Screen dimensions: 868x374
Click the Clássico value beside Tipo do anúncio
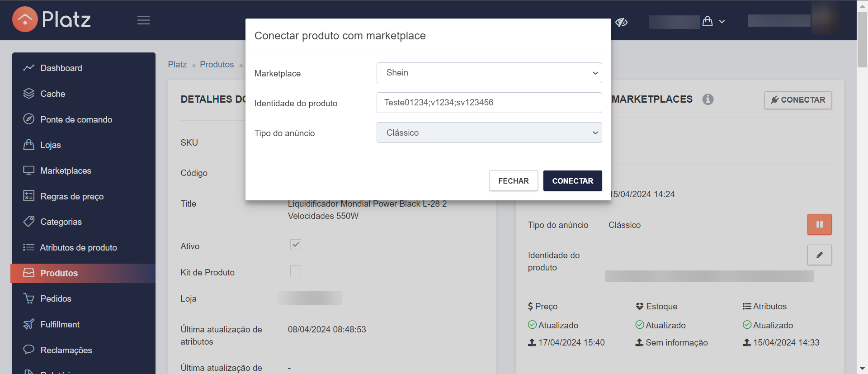click(624, 225)
